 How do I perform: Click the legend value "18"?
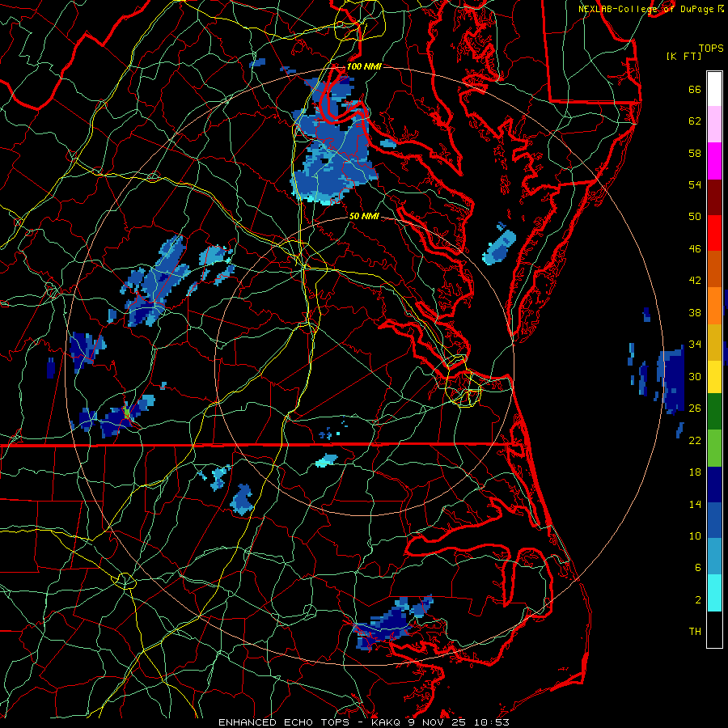pos(695,472)
